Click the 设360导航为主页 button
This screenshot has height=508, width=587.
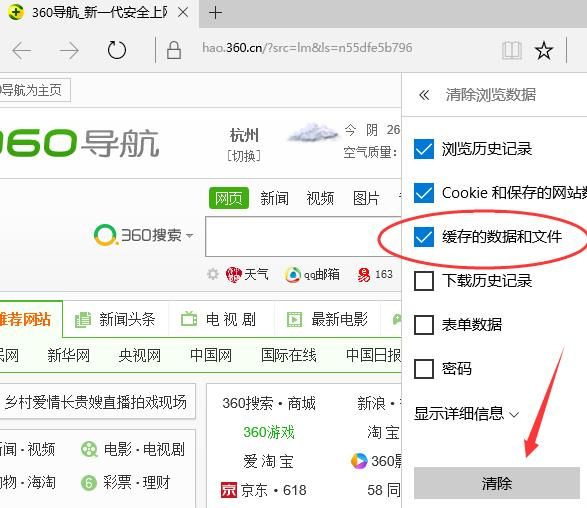click(x=35, y=90)
